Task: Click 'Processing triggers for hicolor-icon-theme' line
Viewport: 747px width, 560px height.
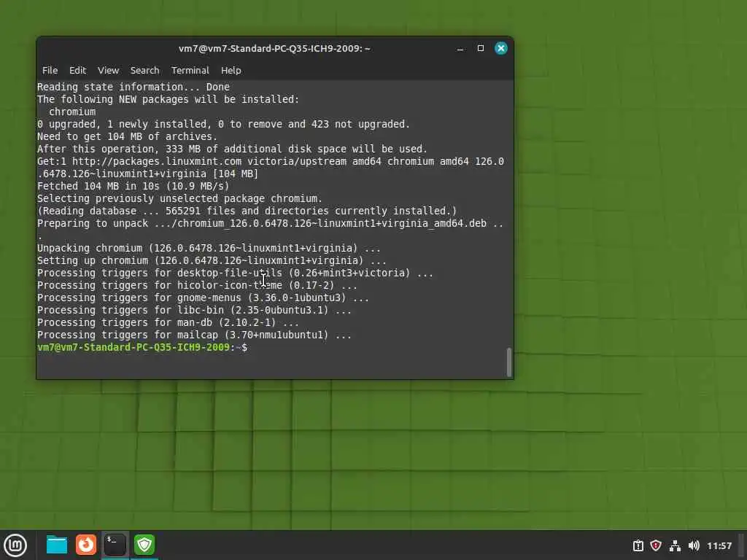Action: click(x=197, y=285)
